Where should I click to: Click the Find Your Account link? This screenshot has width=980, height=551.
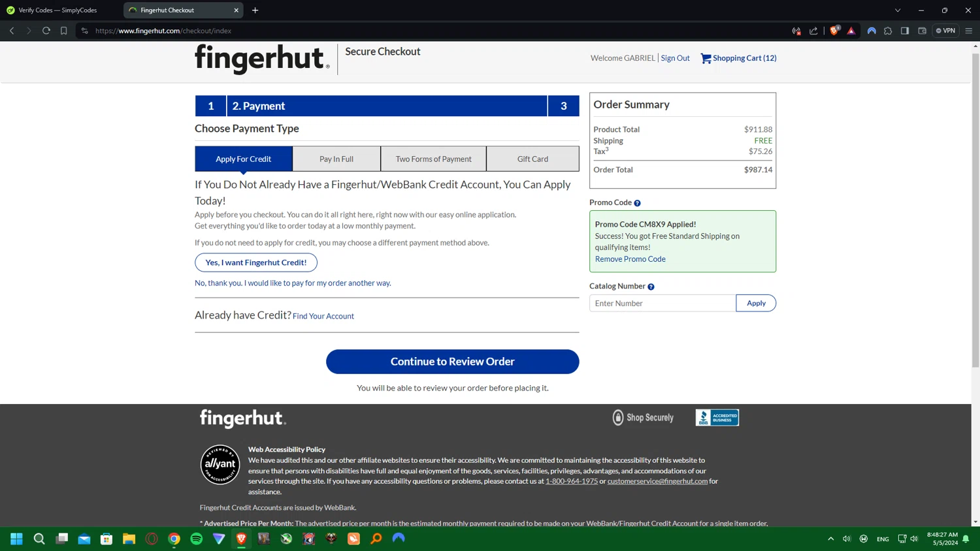(x=323, y=316)
